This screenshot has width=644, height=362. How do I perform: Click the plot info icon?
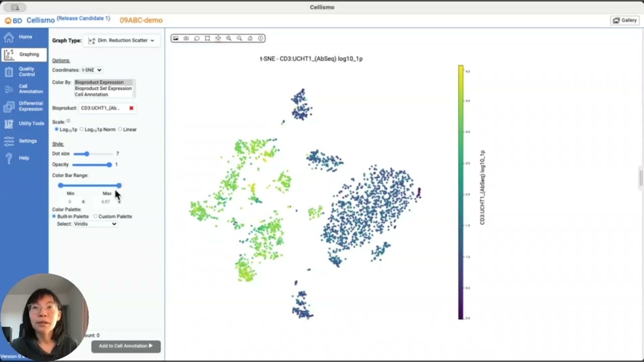coord(261,38)
